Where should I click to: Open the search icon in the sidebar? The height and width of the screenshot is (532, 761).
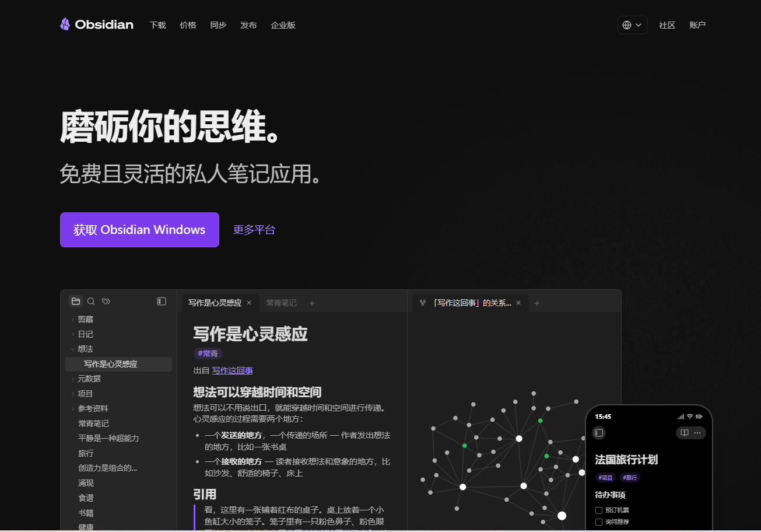91,301
